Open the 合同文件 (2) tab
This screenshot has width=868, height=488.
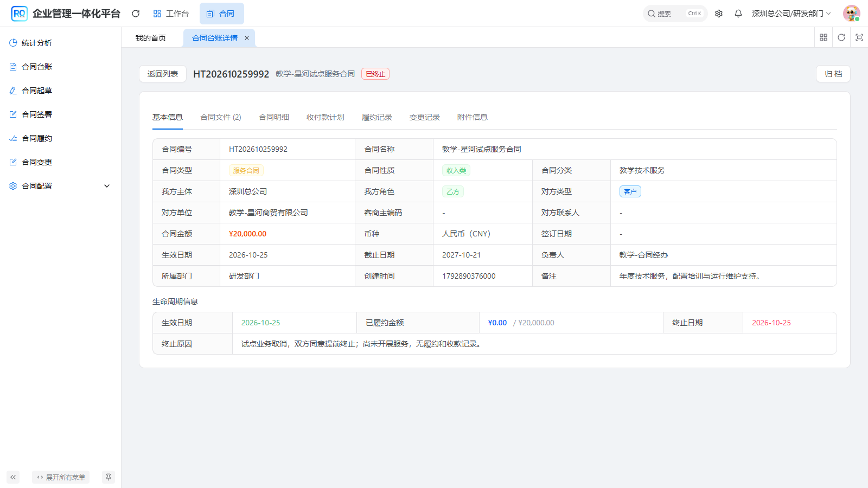(x=221, y=117)
